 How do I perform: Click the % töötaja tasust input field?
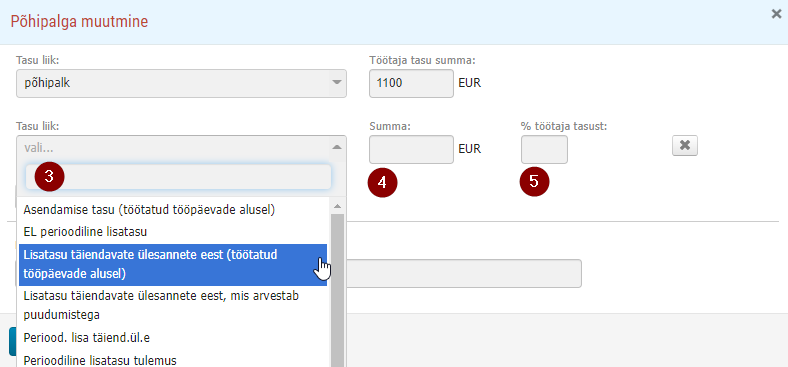(x=544, y=149)
